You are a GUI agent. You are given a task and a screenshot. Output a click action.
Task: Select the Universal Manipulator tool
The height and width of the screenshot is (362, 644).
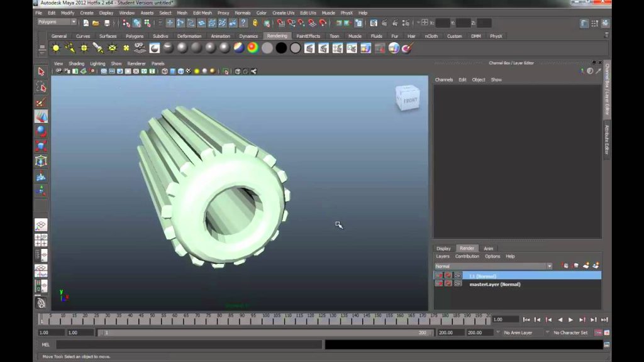point(41,161)
